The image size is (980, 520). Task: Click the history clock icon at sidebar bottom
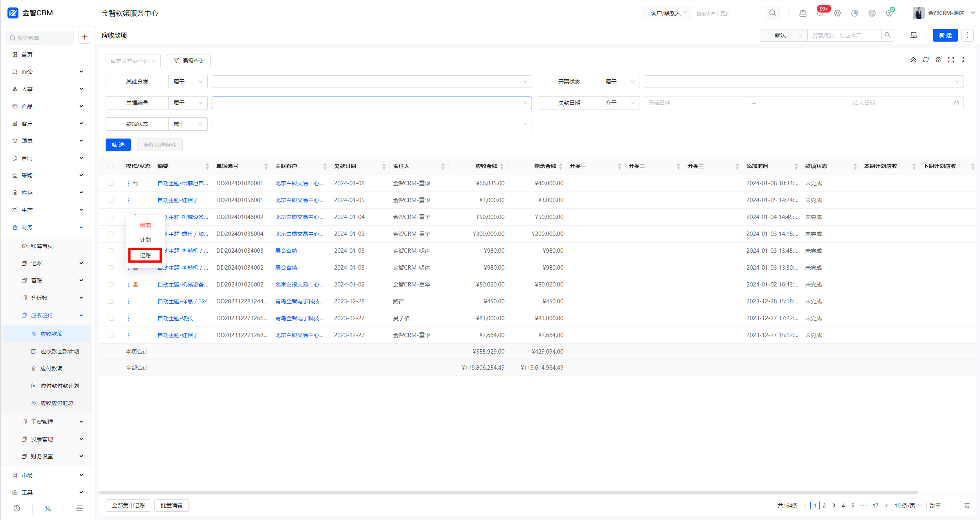click(16, 508)
